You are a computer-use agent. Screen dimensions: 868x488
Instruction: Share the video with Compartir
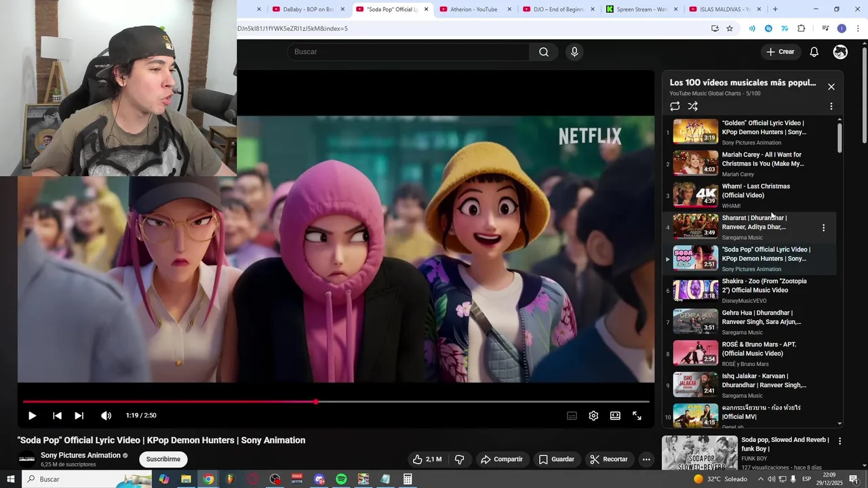coord(502,460)
